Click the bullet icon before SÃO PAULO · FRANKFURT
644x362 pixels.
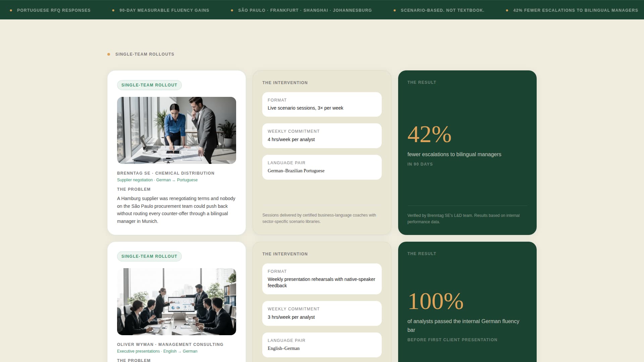(232, 10)
